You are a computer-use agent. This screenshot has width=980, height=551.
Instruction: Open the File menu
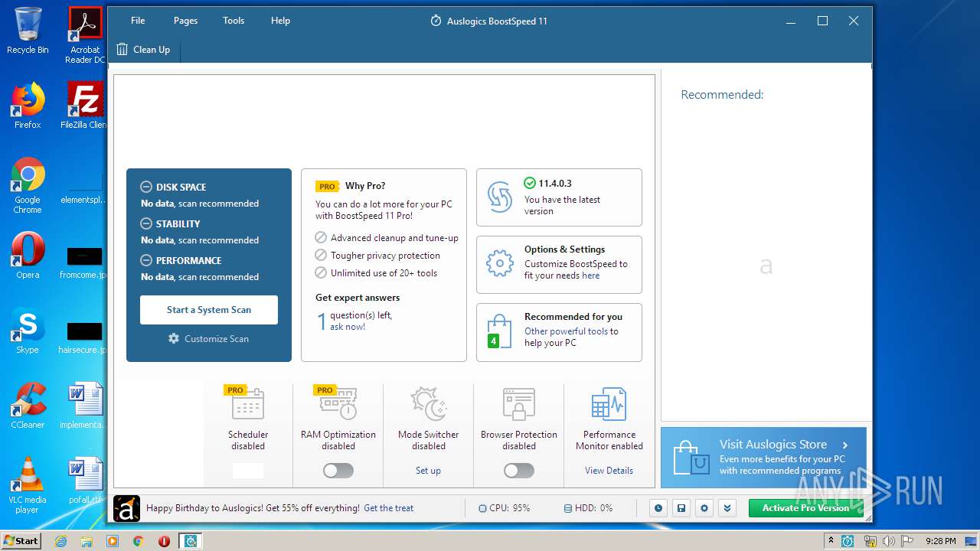(138, 21)
